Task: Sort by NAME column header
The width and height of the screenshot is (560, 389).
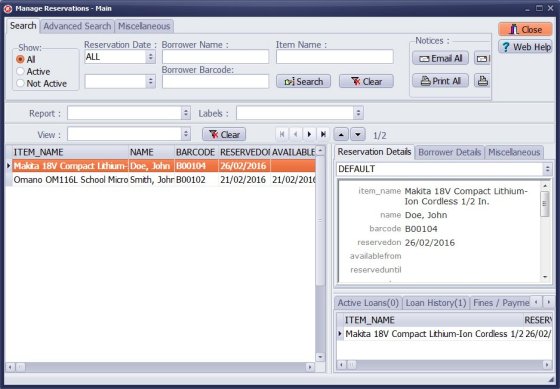Action: tap(151, 152)
